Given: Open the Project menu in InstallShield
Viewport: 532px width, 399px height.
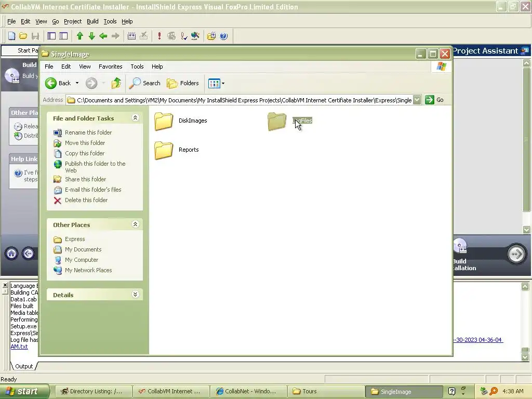Looking at the screenshot, I should click(73, 21).
